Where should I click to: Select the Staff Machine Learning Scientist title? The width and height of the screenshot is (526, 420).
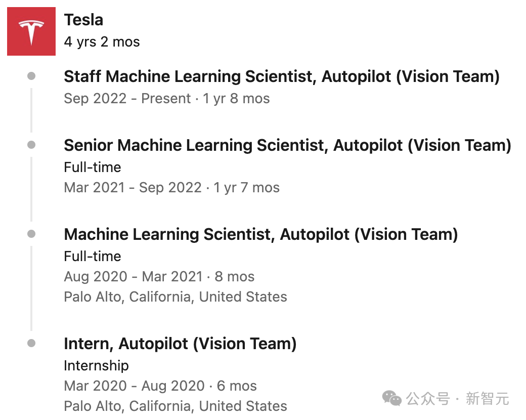click(282, 76)
